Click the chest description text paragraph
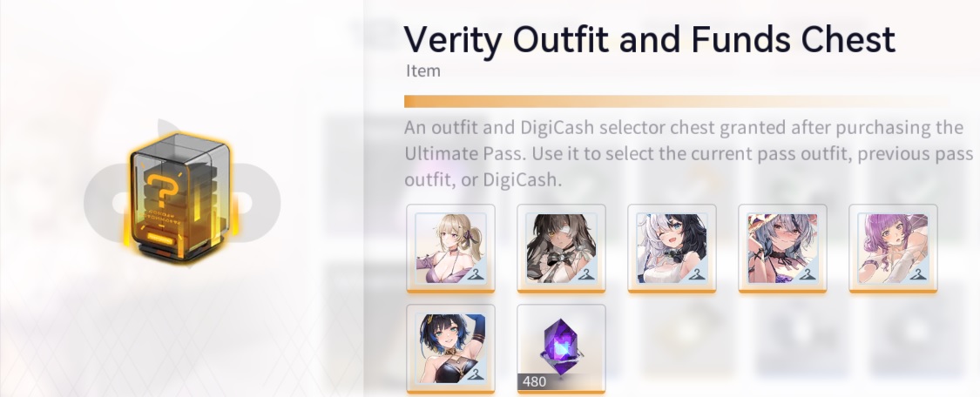The width and height of the screenshot is (980, 397). click(689, 153)
